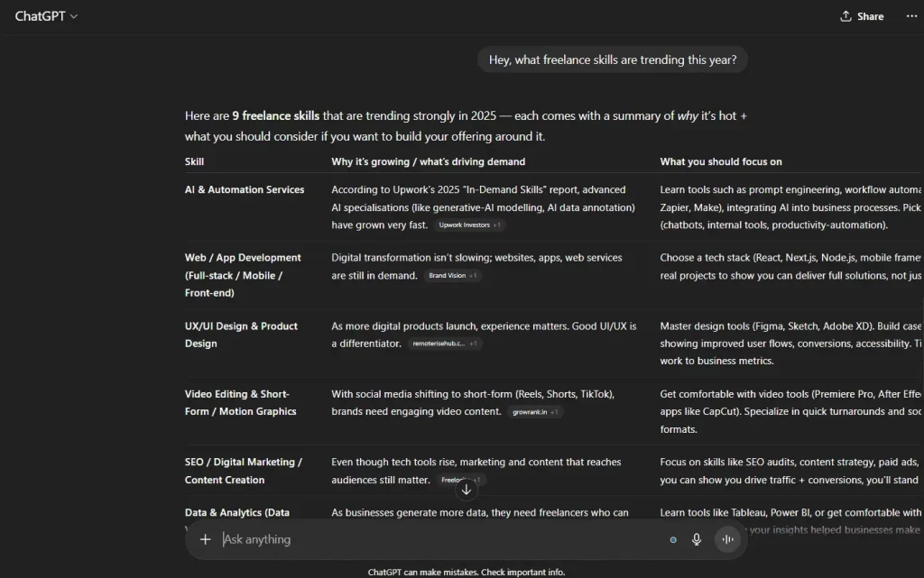This screenshot has width=924, height=578.
Task: Click the Skill column header
Action: 194,161
